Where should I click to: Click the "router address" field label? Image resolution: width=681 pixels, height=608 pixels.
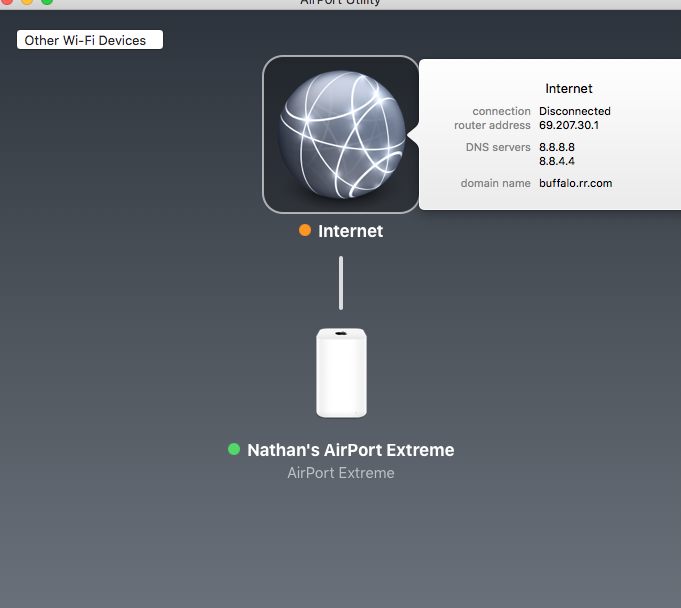(x=493, y=125)
